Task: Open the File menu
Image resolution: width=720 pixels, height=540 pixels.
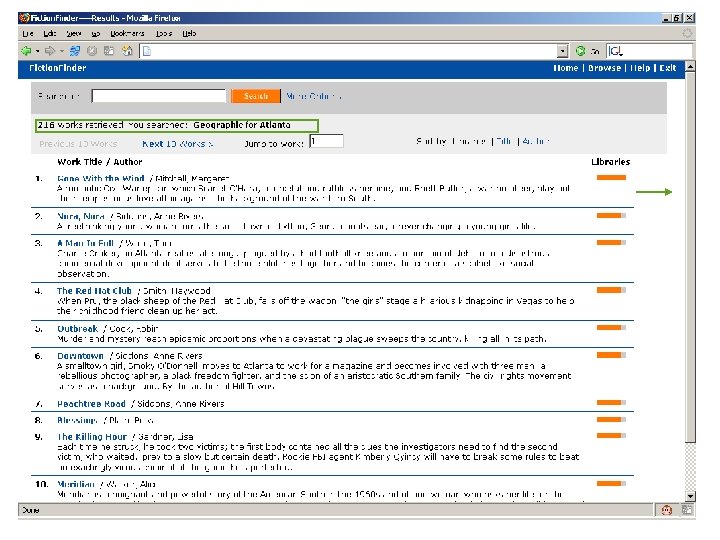Action: click(28, 34)
